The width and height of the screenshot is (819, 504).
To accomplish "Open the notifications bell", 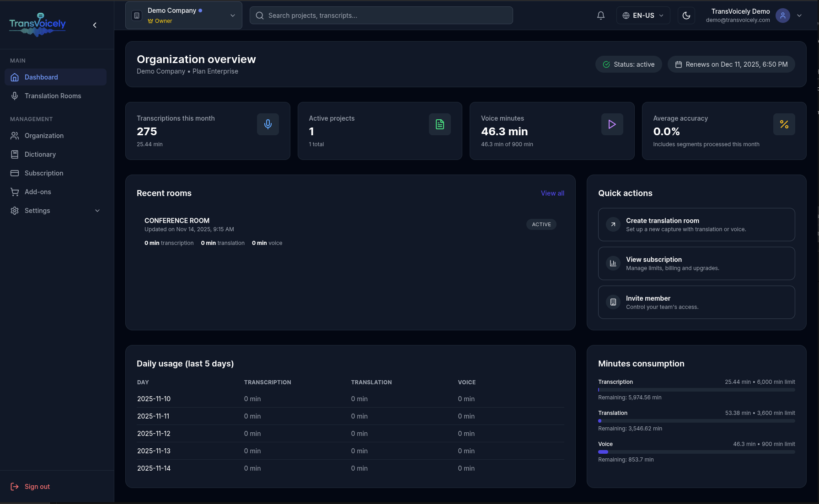I will [601, 16].
